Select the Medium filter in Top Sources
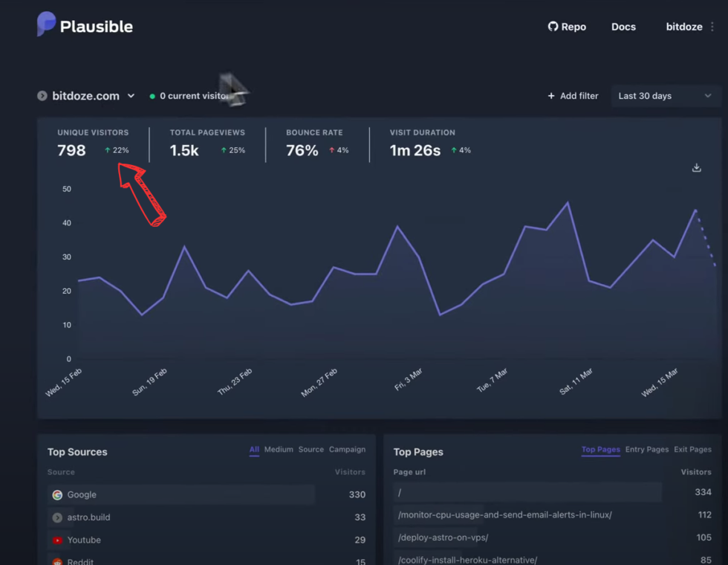 pyautogui.click(x=279, y=449)
